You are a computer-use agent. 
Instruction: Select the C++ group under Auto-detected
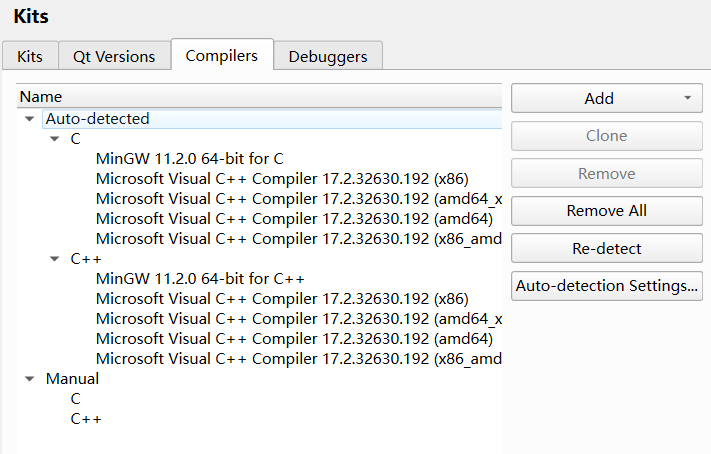pos(86,259)
